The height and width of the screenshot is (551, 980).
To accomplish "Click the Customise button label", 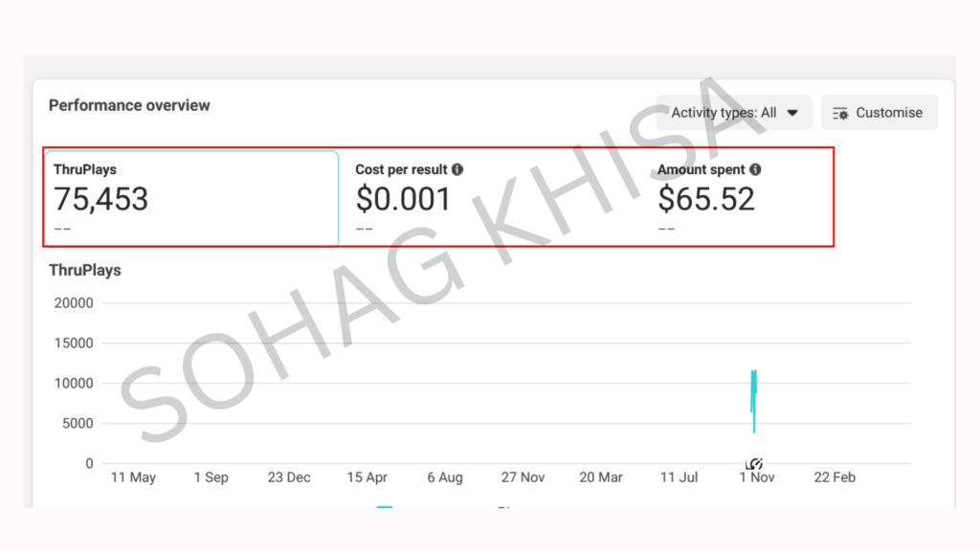I will point(889,113).
